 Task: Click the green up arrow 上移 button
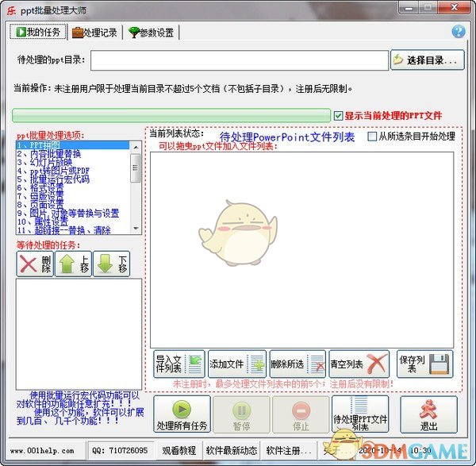click(73, 264)
